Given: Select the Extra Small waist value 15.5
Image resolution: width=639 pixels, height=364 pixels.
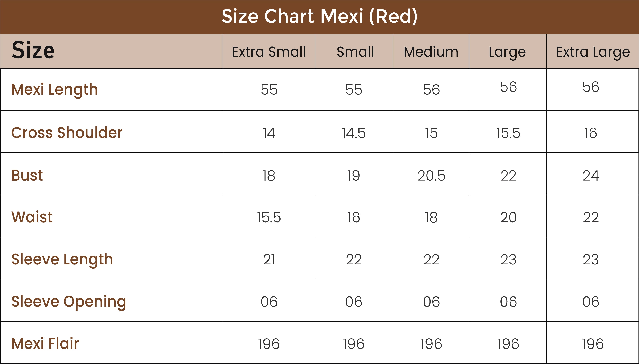Looking at the screenshot, I should pos(269,217).
